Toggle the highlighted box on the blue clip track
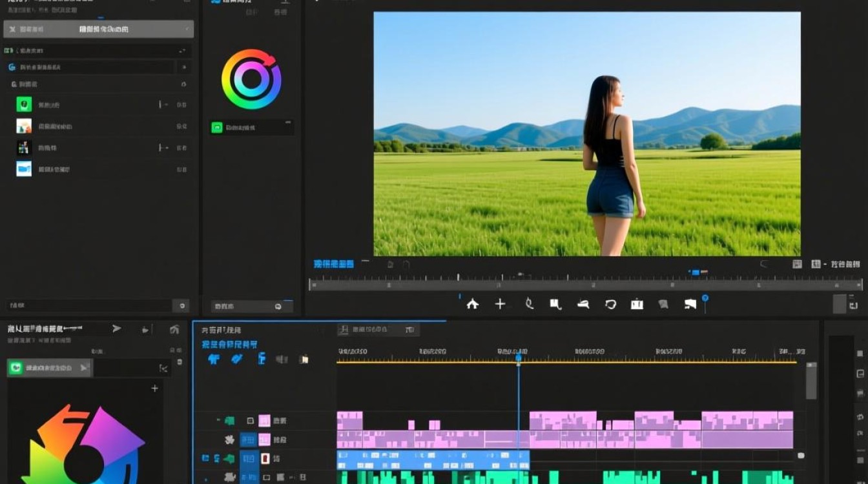This screenshot has height=484, width=868. 248,459
